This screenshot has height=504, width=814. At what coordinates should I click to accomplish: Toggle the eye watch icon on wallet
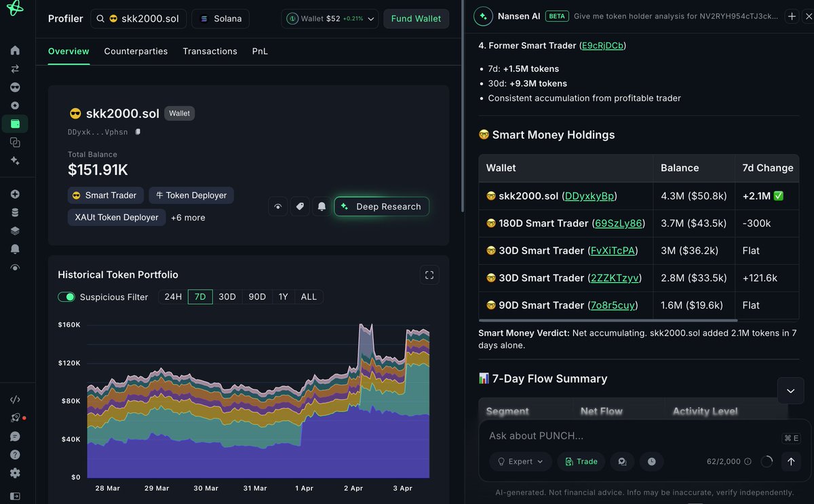point(277,206)
